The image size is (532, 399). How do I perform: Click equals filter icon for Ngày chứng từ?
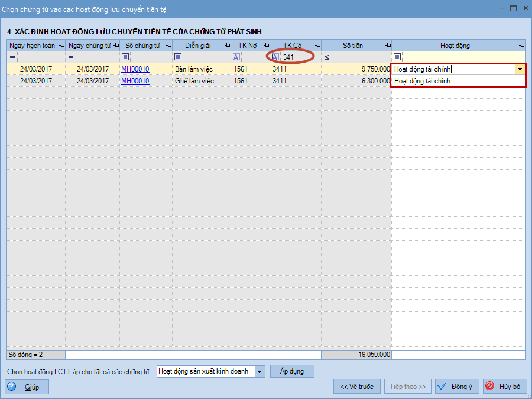click(x=71, y=57)
